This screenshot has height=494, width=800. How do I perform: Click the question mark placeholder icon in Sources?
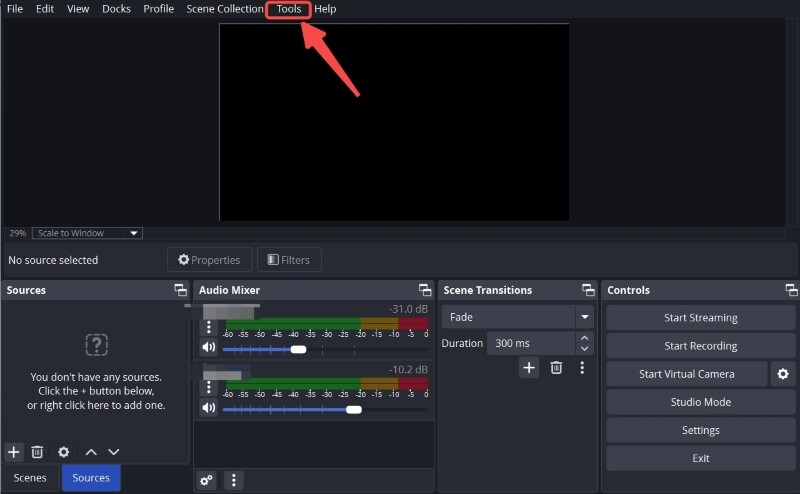tap(96, 345)
